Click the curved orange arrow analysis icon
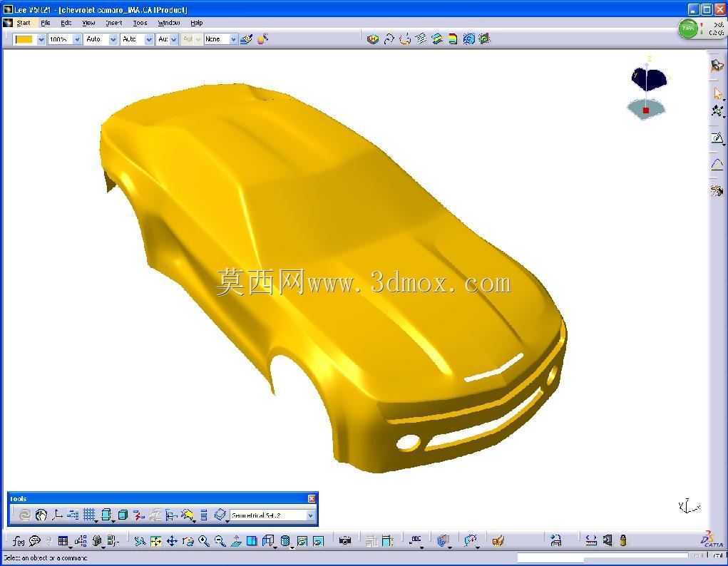Viewport: 728px width, 566px height. 405,39
